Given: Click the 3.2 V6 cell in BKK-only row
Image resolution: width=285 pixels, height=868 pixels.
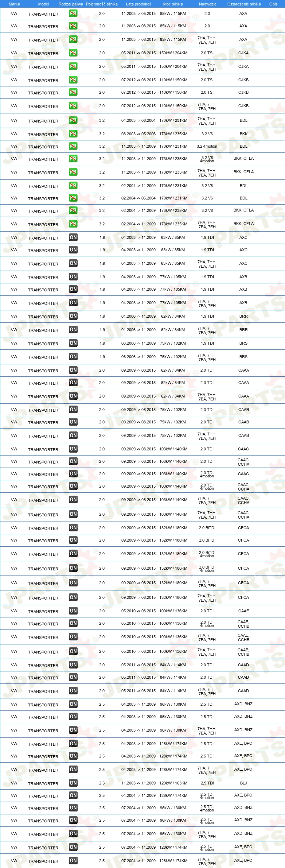Looking at the screenshot, I should (x=207, y=134).
